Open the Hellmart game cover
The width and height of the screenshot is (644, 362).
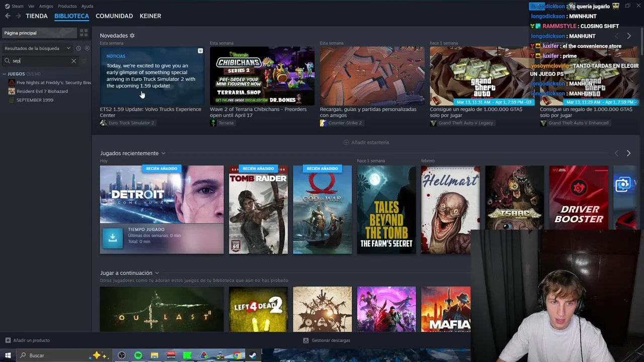click(450, 210)
